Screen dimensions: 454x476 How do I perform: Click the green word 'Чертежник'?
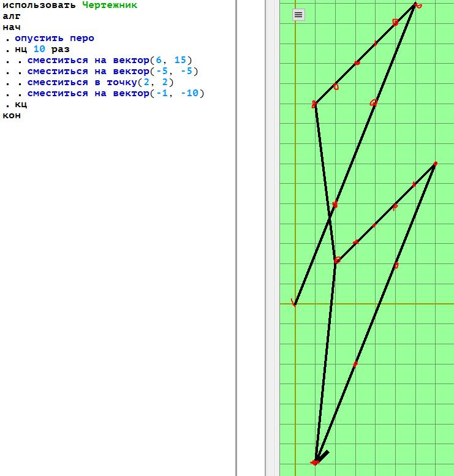pyautogui.click(x=110, y=5)
